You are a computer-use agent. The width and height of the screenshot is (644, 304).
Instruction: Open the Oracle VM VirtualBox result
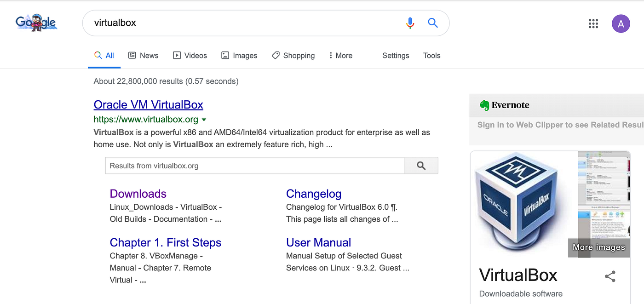point(148,105)
